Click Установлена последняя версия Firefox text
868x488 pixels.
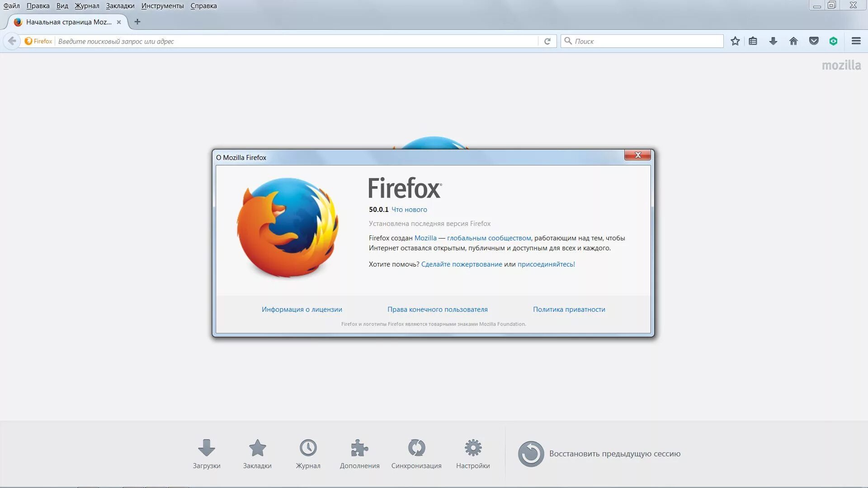(429, 224)
